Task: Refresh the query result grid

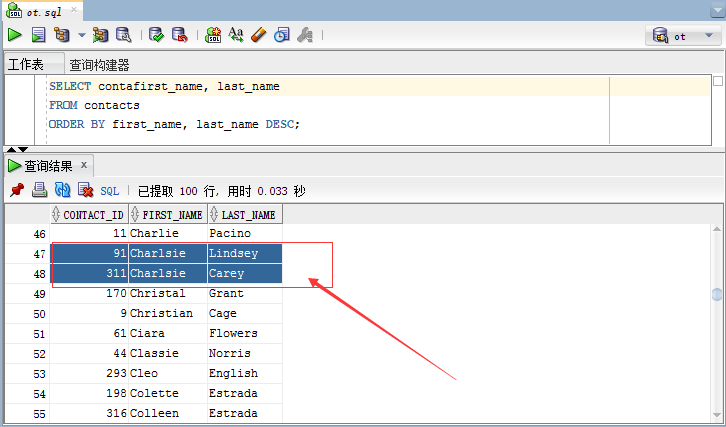Action: [62, 190]
